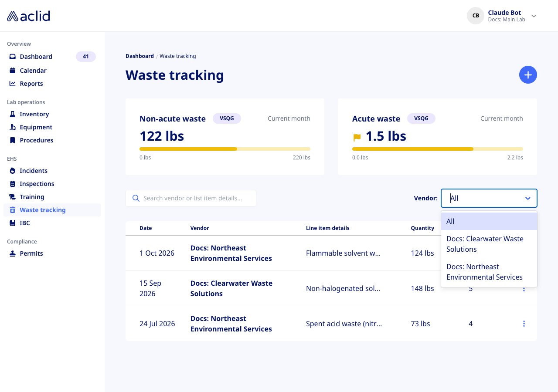
Task: Choose Docs: Clearwater Waste Solutions option
Action: pyautogui.click(x=489, y=244)
